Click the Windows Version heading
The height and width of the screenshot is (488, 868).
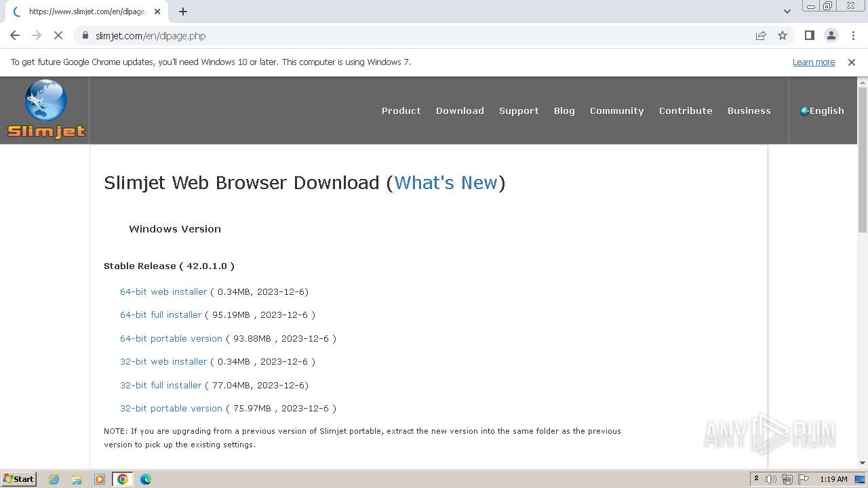[x=175, y=229]
